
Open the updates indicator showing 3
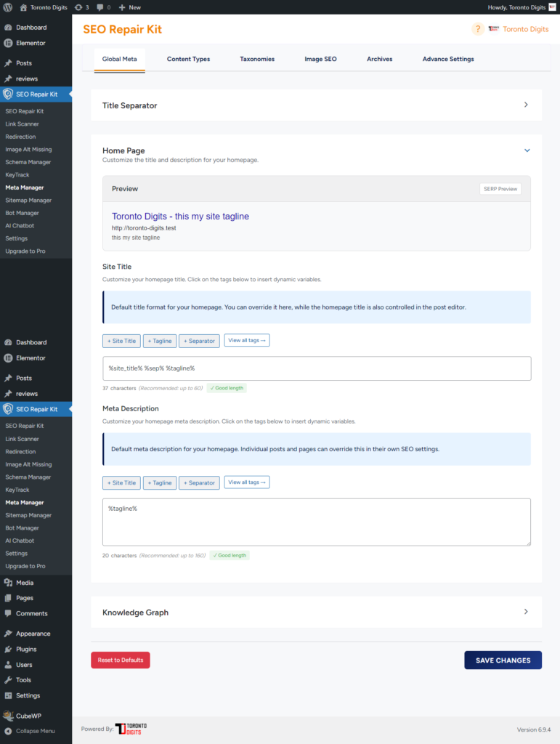[x=81, y=7]
